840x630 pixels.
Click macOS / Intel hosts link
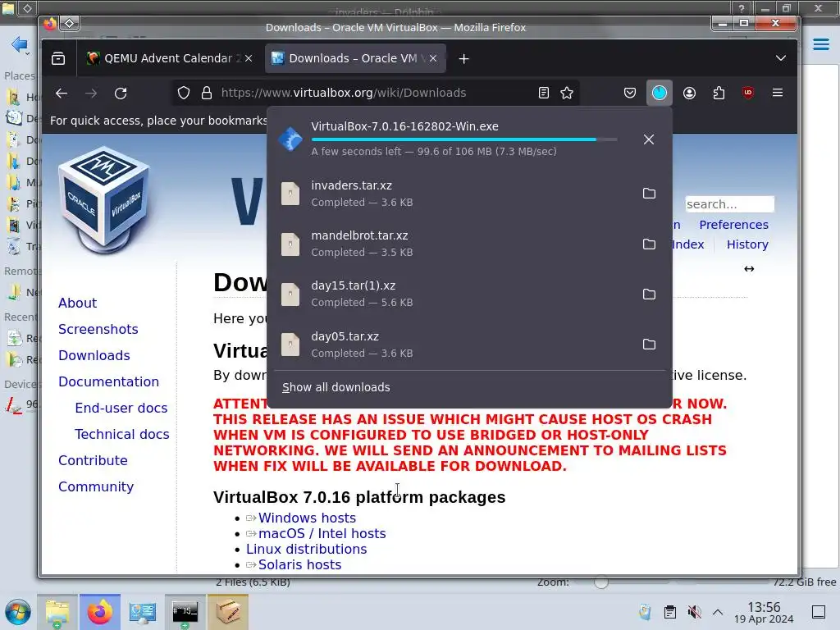322,533
